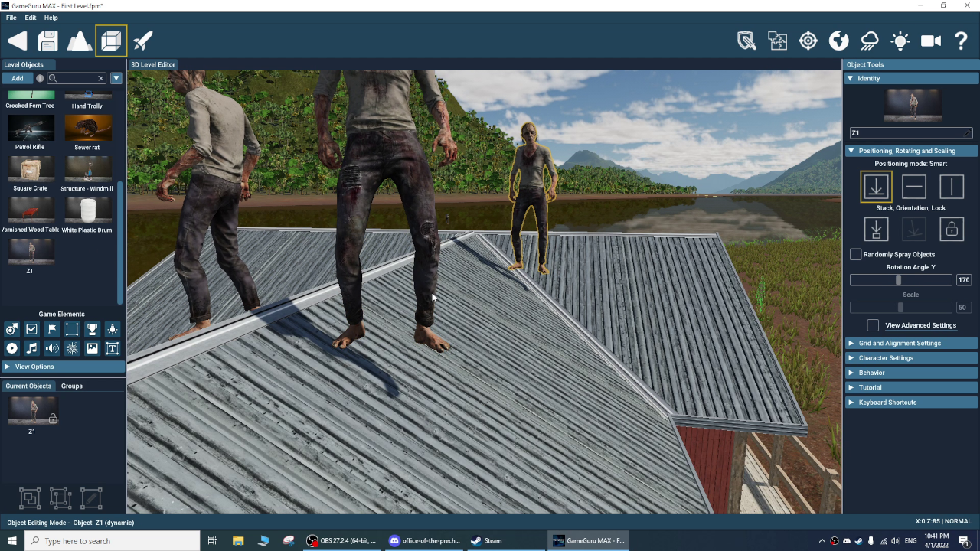The height and width of the screenshot is (551, 980).
Task: Click the video camera icon
Action: pyautogui.click(x=931, y=41)
